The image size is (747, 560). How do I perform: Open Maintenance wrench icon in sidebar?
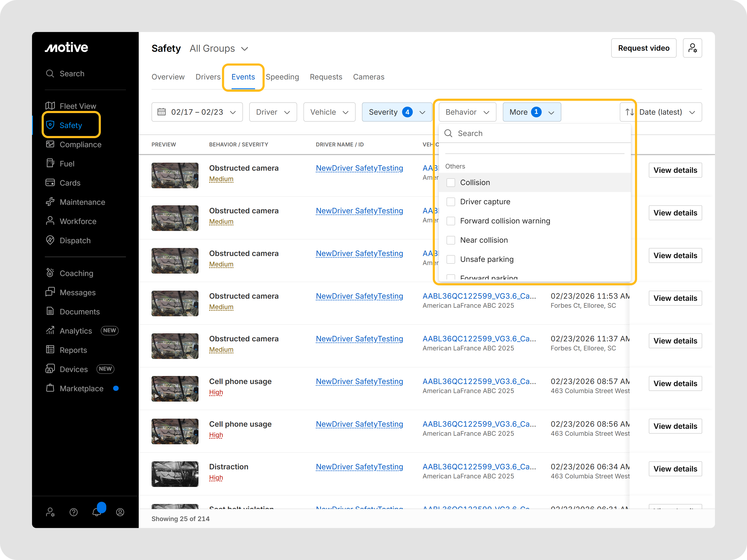50,202
